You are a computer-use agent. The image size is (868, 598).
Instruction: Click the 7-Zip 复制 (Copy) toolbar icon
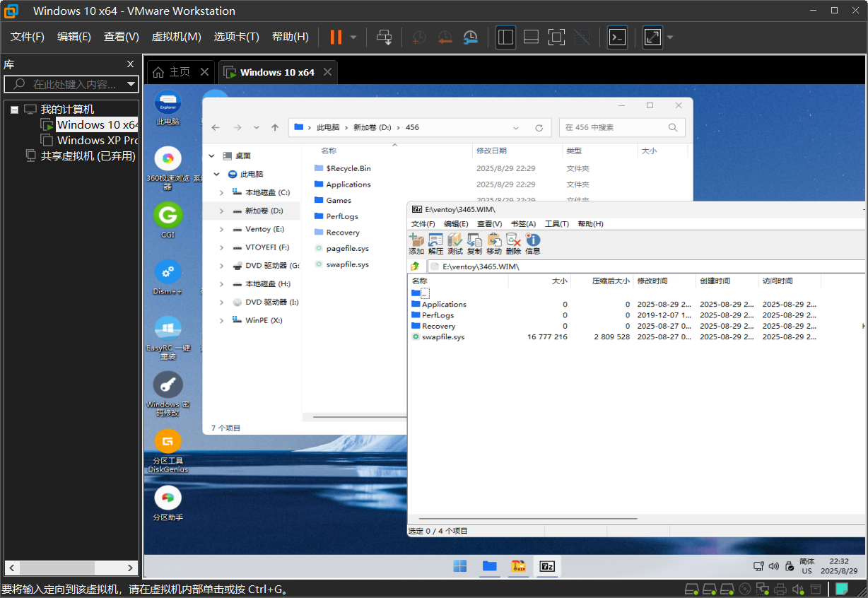click(x=474, y=240)
